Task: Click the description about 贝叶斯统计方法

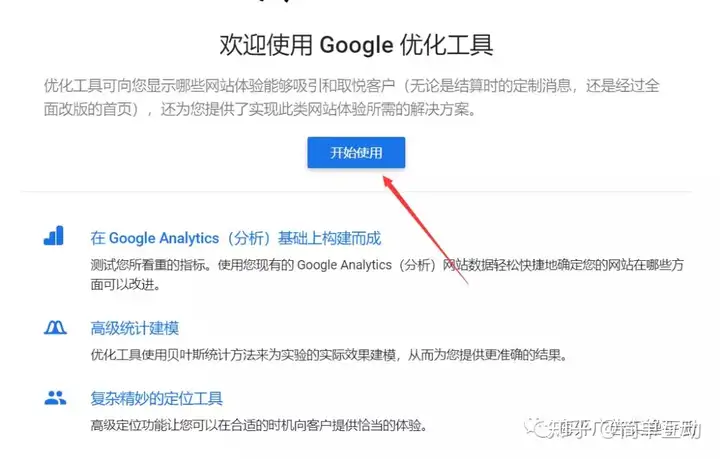Action: tap(328, 355)
